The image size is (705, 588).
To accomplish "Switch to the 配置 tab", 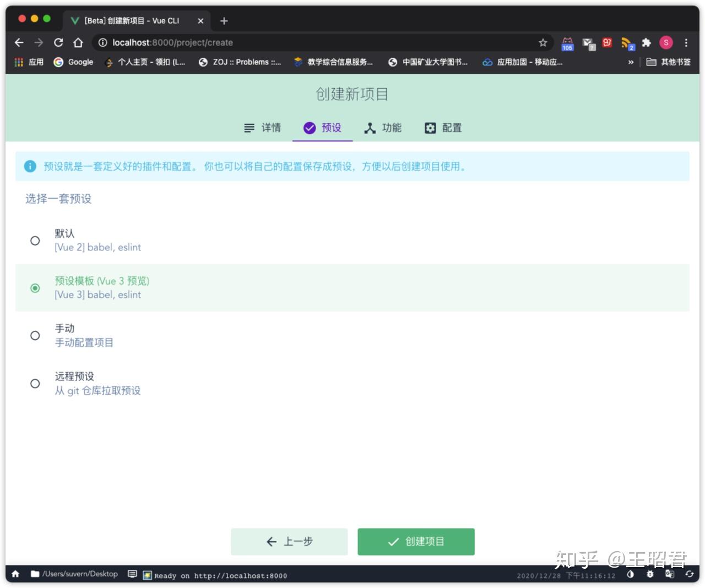I will coord(443,128).
